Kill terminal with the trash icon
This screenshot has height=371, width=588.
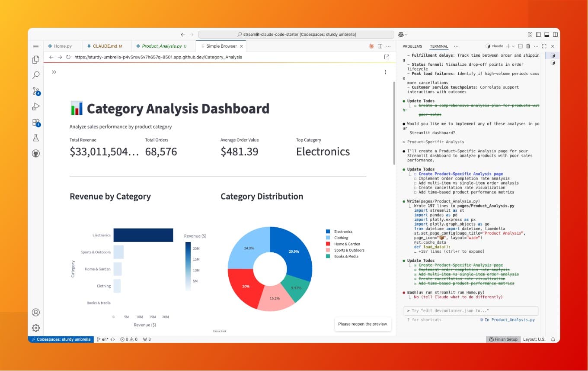tap(528, 46)
